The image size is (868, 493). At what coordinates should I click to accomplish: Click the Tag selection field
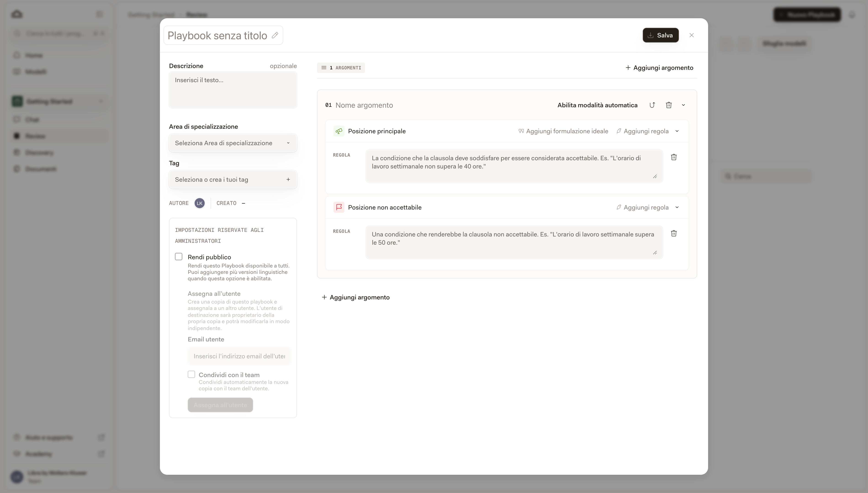pos(233,179)
